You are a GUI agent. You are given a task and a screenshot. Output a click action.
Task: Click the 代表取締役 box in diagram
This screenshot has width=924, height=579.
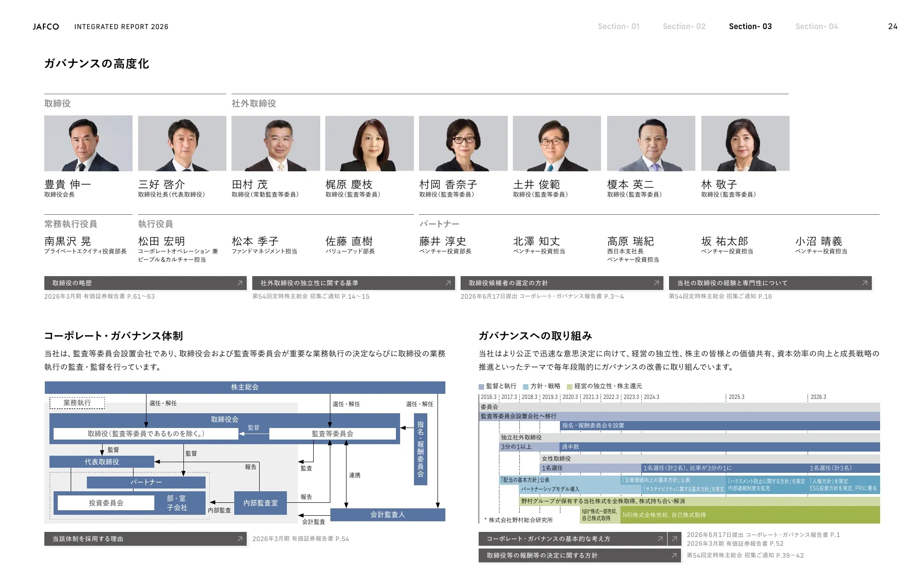click(x=102, y=462)
